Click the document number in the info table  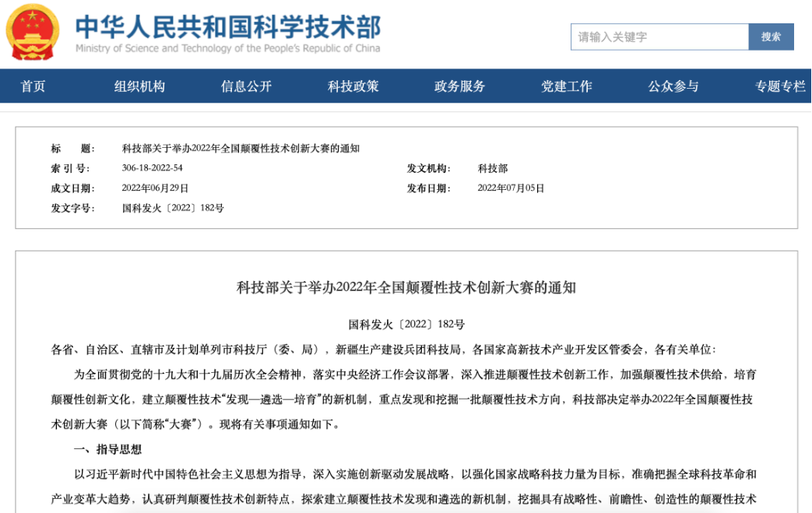click(x=173, y=209)
